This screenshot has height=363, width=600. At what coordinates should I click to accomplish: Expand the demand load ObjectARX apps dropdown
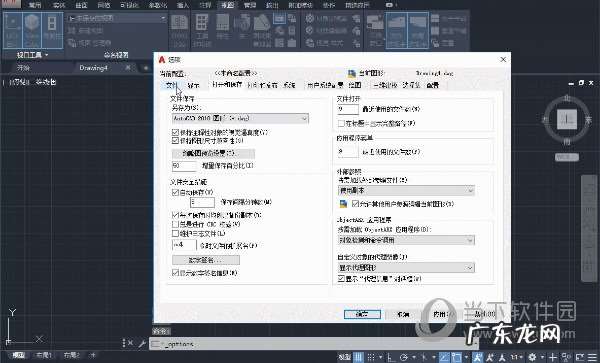point(406,240)
